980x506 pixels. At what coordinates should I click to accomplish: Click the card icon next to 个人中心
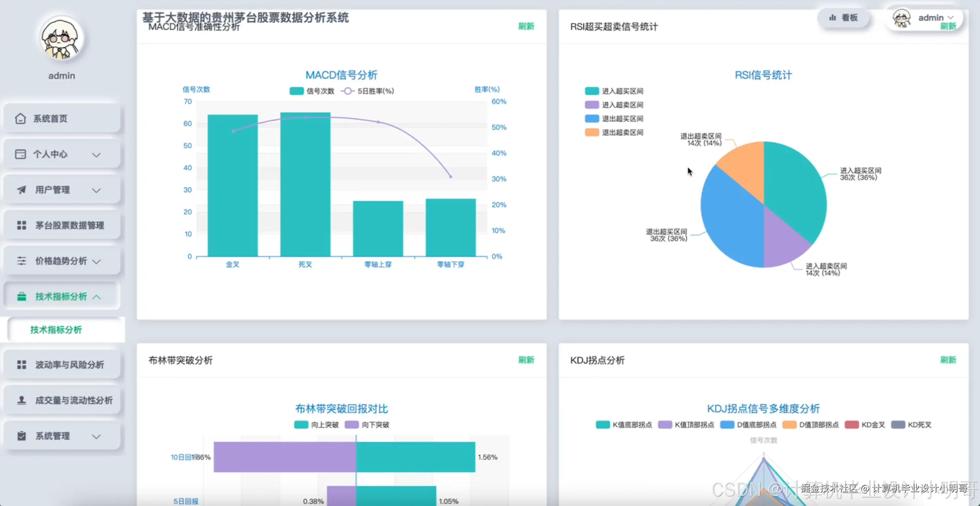tap(20, 154)
